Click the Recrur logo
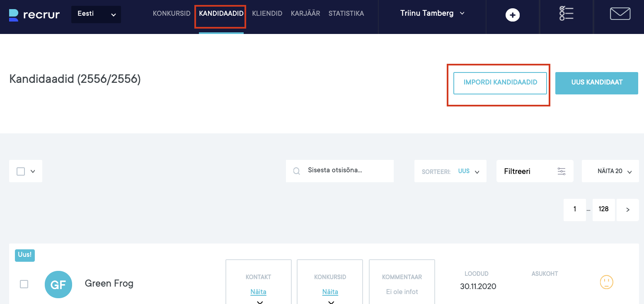Screen dimensions: 644x304 (x=34, y=15)
